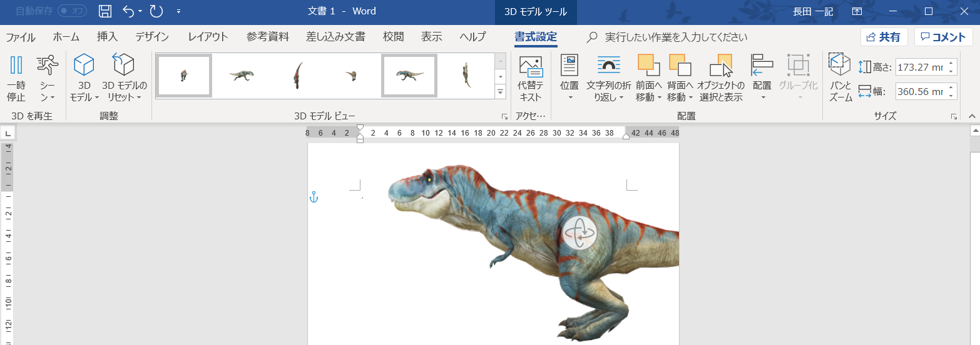Open Customize Quick Access Toolbar dropdown
The height and width of the screenshot is (345, 980).
pyautogui.click(x=179, y=11)
